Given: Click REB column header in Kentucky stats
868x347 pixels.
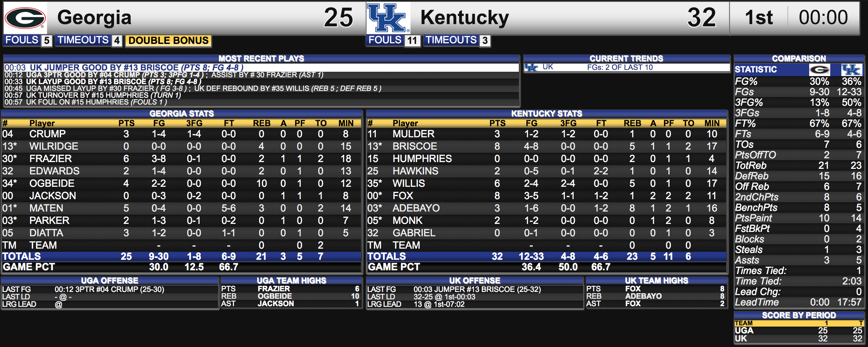Looking at the screenshot, I should (x=632, y=123).
